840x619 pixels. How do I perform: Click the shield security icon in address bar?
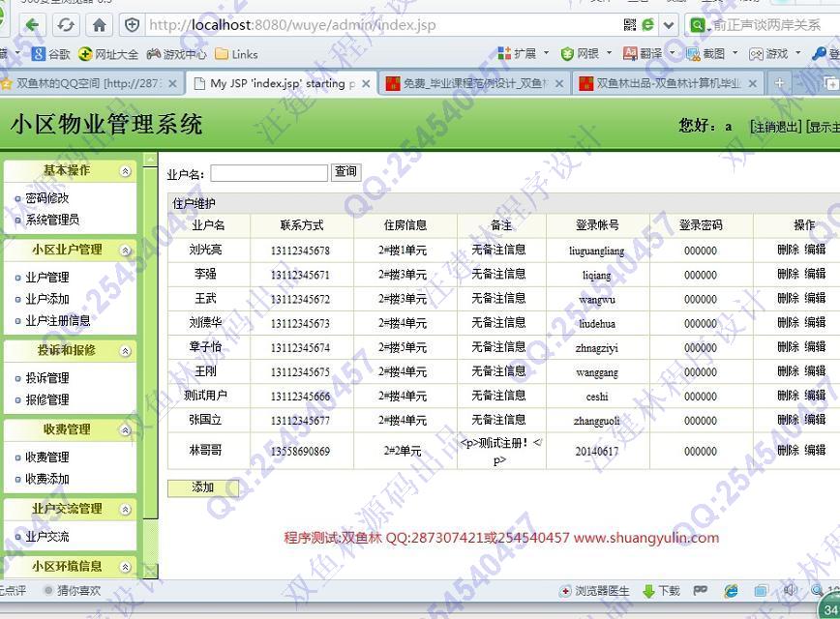tap(132, 24)
